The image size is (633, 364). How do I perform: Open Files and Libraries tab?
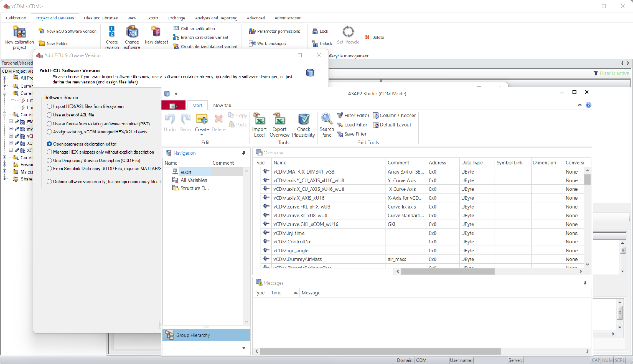[101, 18]
